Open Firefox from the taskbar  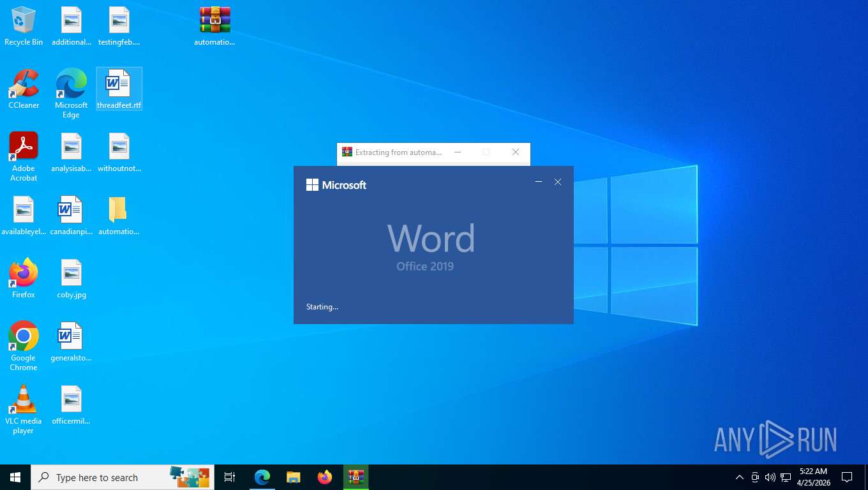click(325, 477)
